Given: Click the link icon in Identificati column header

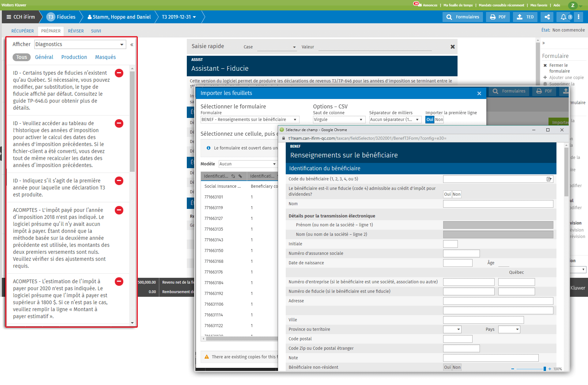Looking at the screenshot, I should coord(240,176).
